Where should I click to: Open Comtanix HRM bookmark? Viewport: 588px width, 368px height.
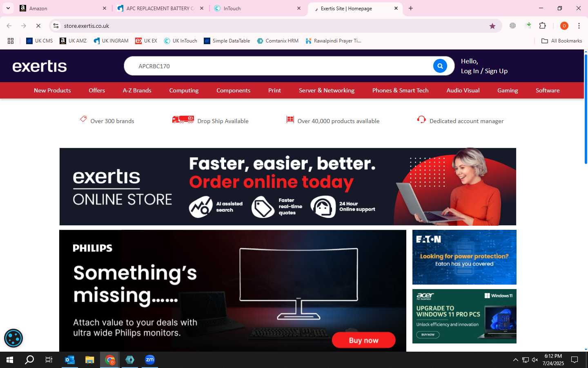point(278,41)
